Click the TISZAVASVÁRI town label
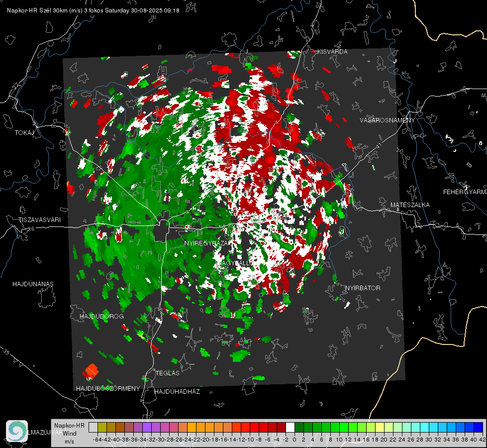 tap(39, 220)
